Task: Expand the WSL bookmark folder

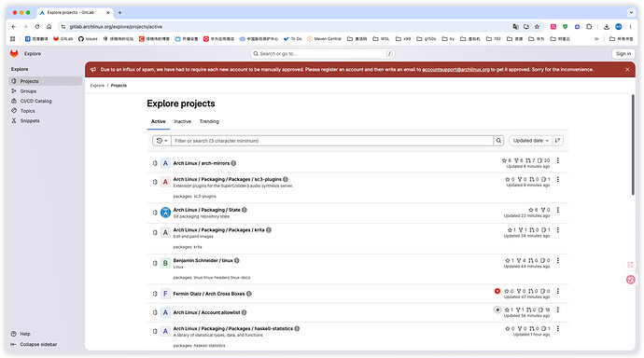Action: (x=381, y=38)
